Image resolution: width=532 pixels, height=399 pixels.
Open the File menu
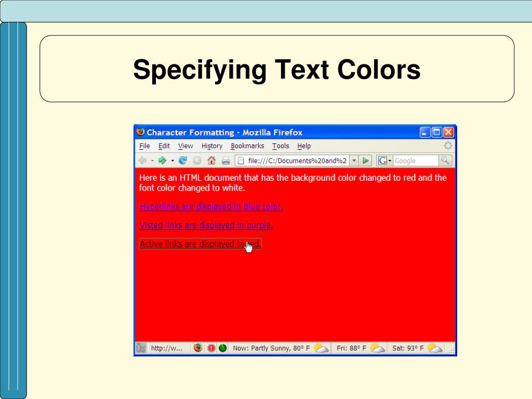pyautogui.click(x=144, y=146)
